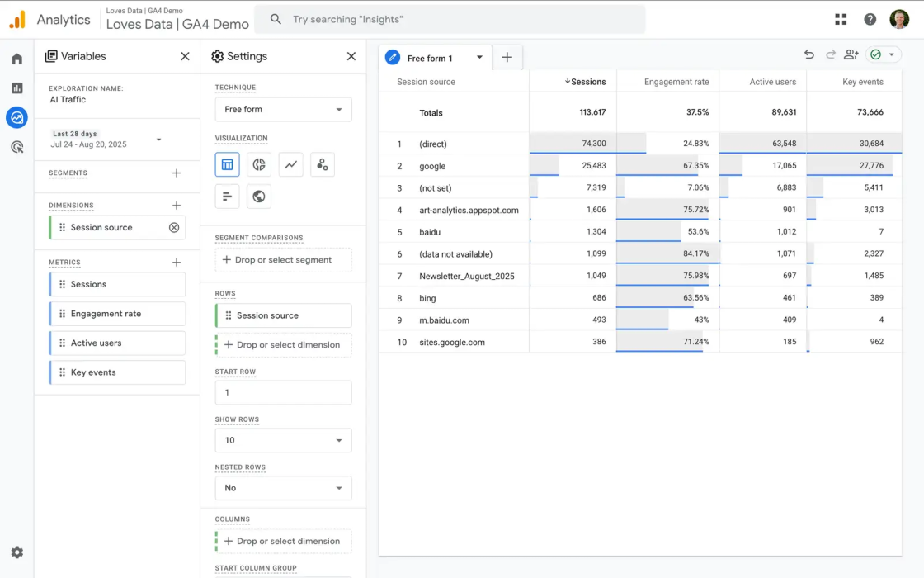Image resolution: width=924 pixels, height=578 pixels.
Task: Switch to the line chart visualization
Action: 290,164
